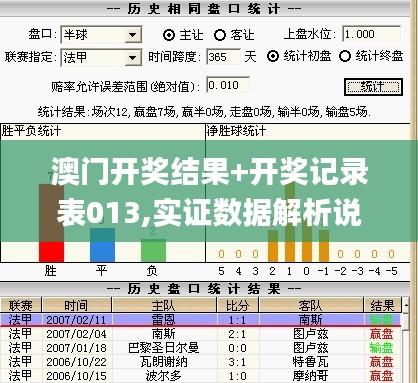This screenshot has width=418, height=383.
Task: Expand the 联赛指定 dropdown showing 法甲
Action: click(x=101, y=58)
